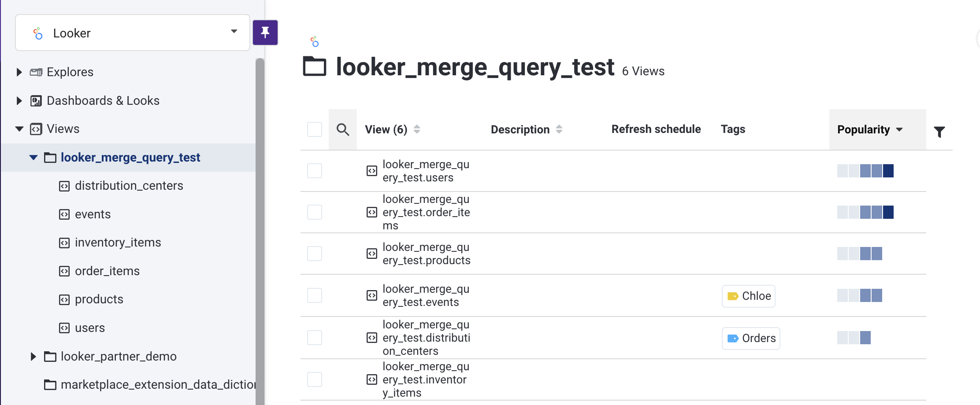
Task: Select the checkbox for looker_merge_query_test.products row
Action: coord(315,254)
